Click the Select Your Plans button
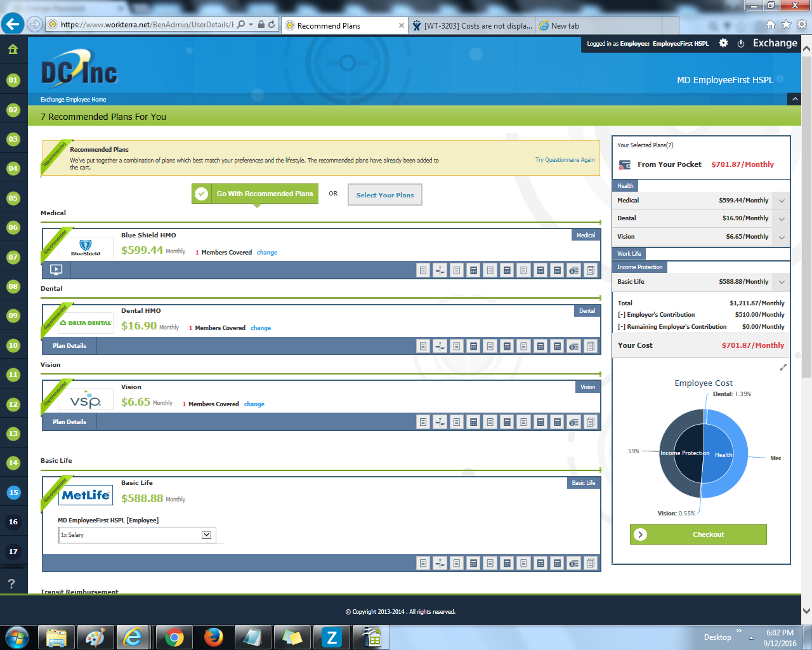This screenshot has height=650, width=812. [x=384, y=195]
